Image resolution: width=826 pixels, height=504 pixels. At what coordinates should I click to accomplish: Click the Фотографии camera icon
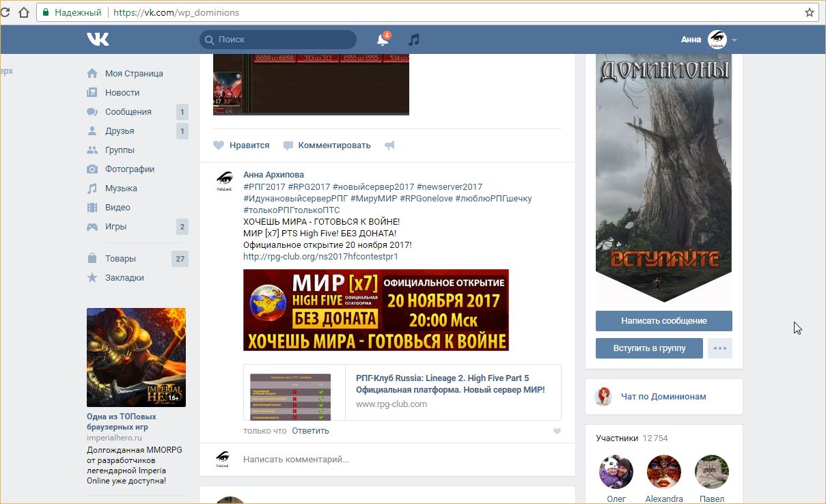(92, 169)
